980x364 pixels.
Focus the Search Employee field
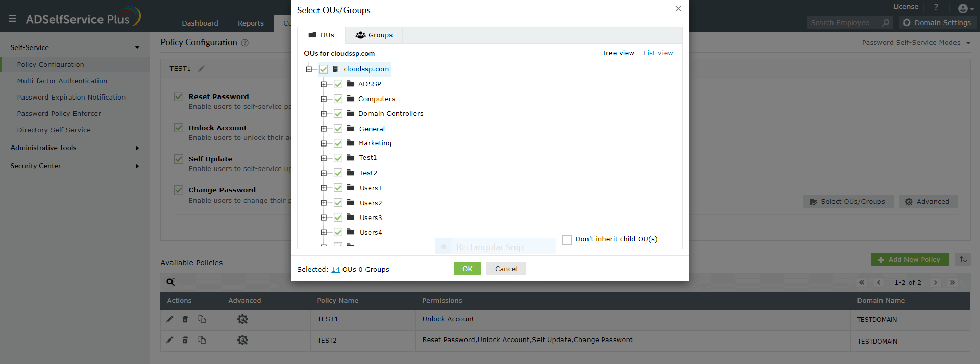click(x=844, y=23)
